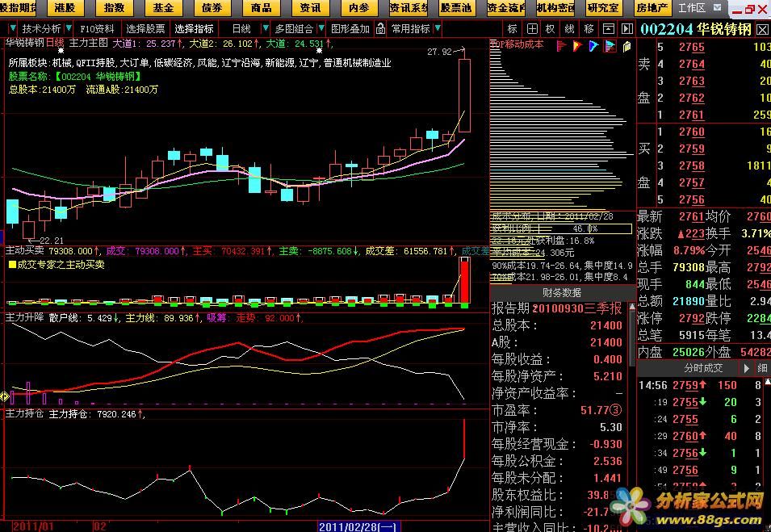
Task: Click the 常用指标 button
Action: pos(411,29)
